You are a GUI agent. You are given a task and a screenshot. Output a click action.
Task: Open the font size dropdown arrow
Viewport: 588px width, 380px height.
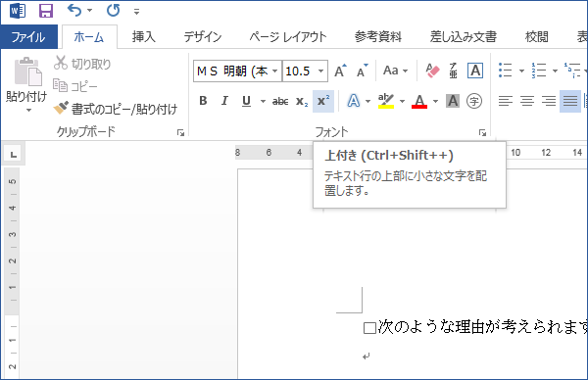click(x=321, y=71)
